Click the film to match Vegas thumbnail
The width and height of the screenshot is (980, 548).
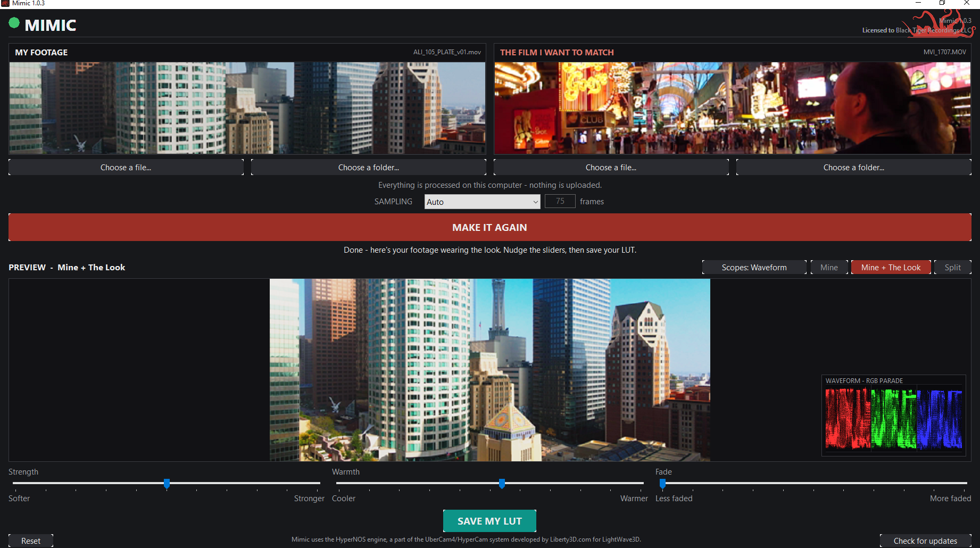733,108
